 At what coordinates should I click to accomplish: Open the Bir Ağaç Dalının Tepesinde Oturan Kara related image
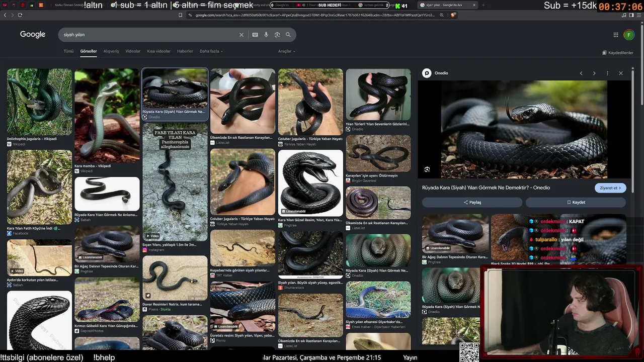point(455,234)
